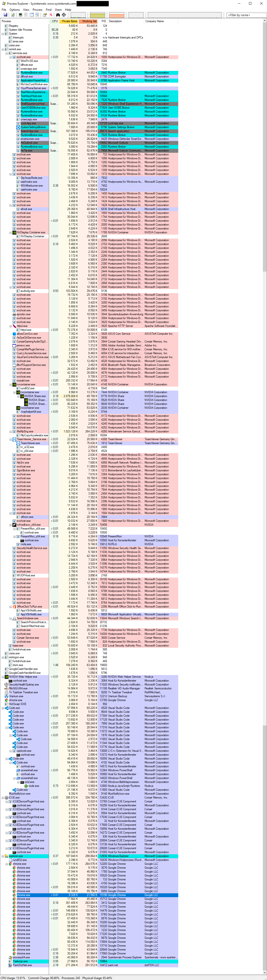Open the Properties toolbar icon

(45, 15)
